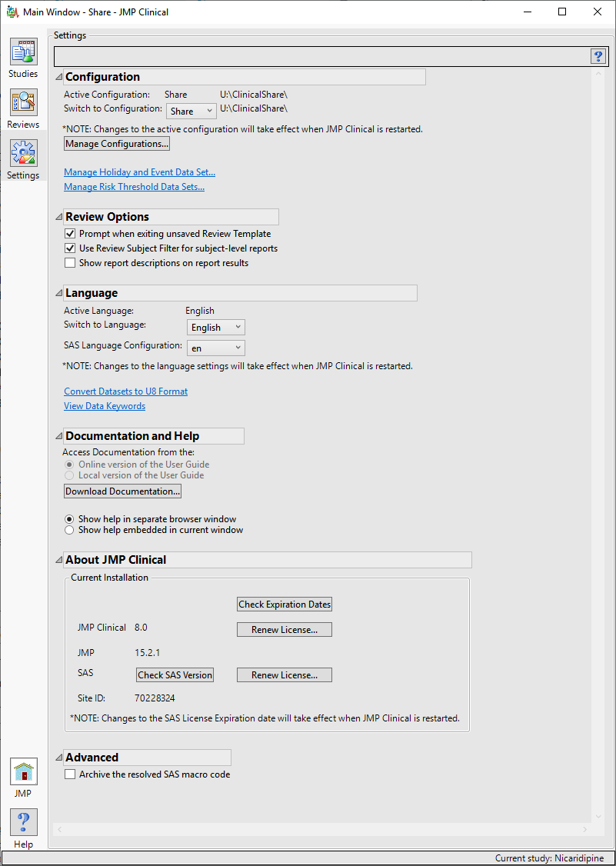Collapse the Review Options section triangle

tap(59, 217)
